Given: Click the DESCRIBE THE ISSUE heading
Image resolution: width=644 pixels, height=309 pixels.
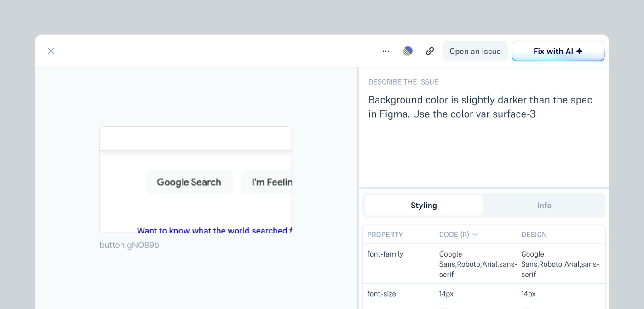Looking at the screenshot, I should pyautogui.click(x=403, y=82).
